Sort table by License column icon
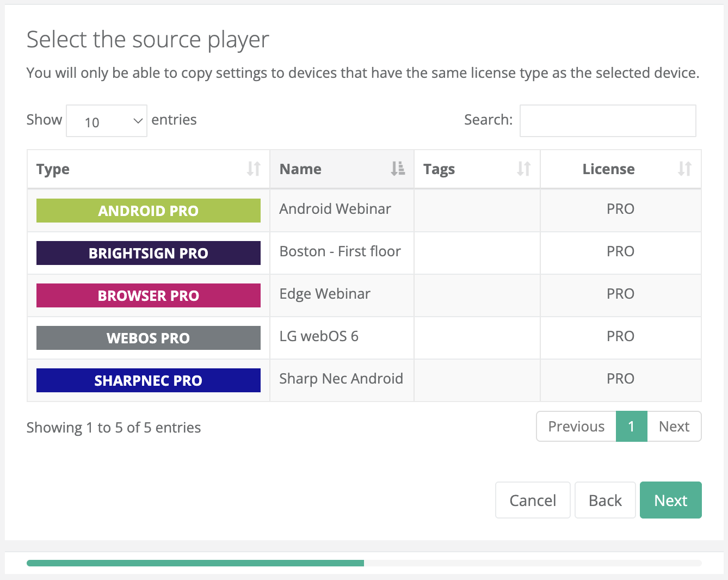 tap(684, 169)
